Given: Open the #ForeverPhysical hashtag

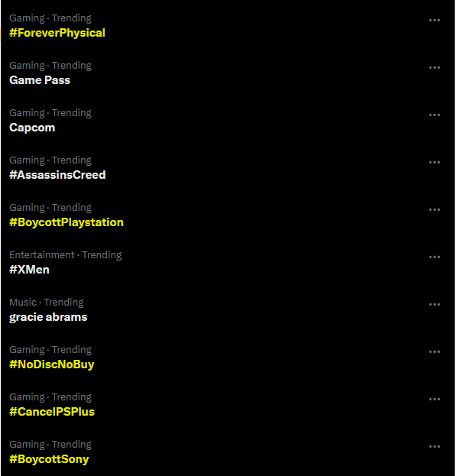Looking at the screenshot, I should point(57,33).
